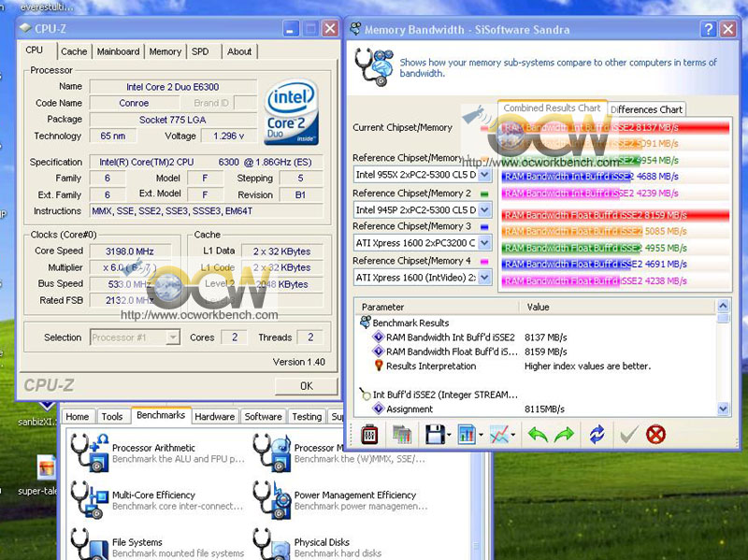Click the grey stacked-charts icon in Sandra's toolbar
Screen dimensions: 748x560
click(402, 434)
